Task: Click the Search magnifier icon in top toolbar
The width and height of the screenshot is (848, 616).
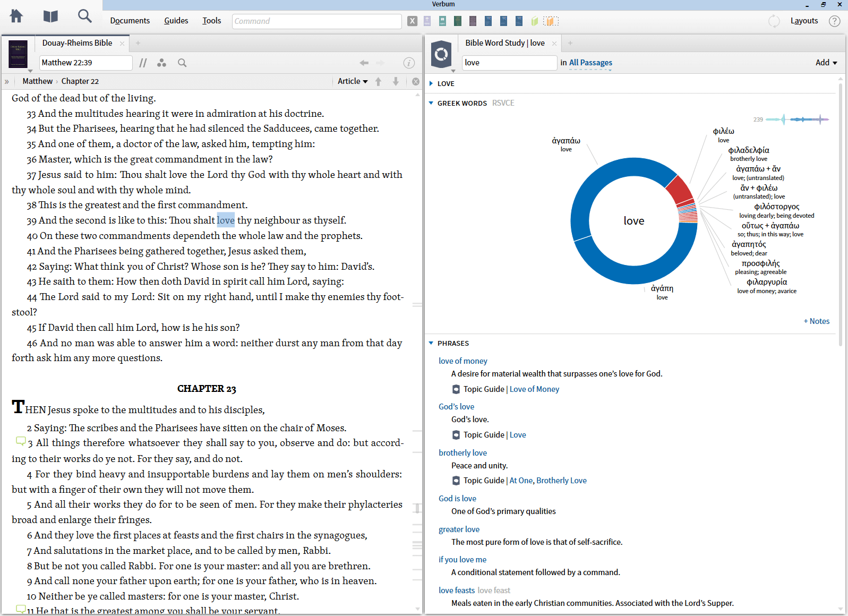Action: coord(84,16)
